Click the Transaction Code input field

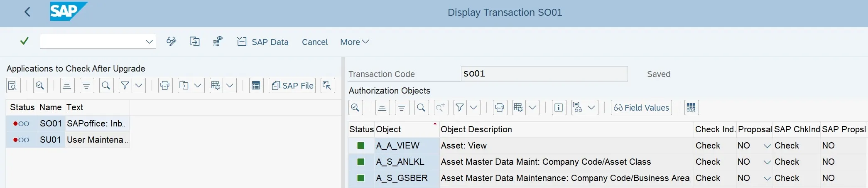(x=544, y=74)
